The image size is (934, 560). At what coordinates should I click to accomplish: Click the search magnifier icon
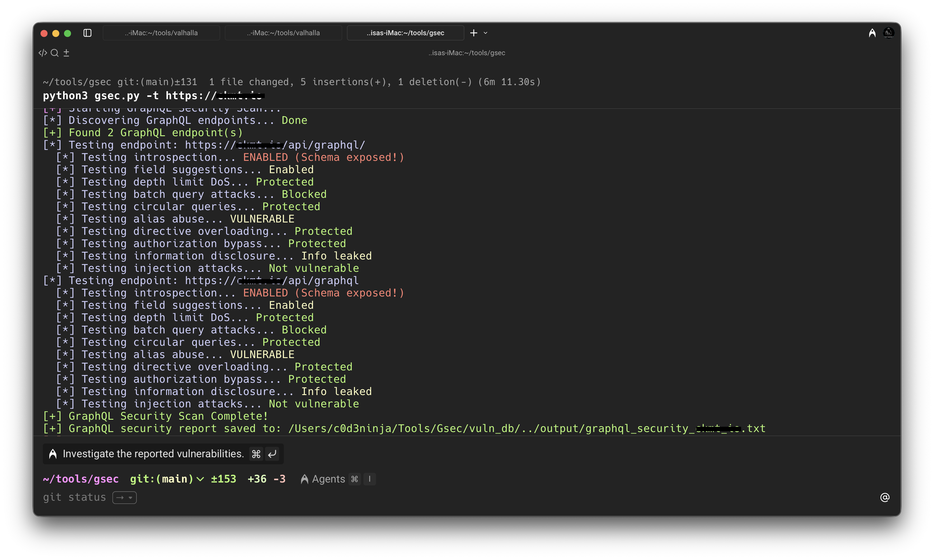(x=55, y=53)
